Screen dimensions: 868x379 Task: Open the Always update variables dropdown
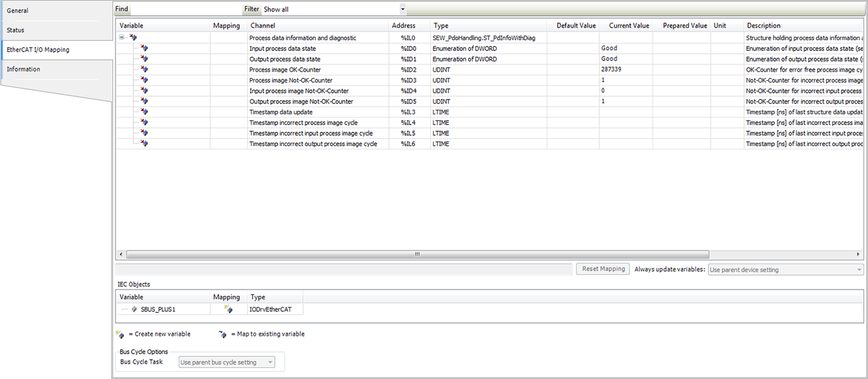tap(858, 270)
